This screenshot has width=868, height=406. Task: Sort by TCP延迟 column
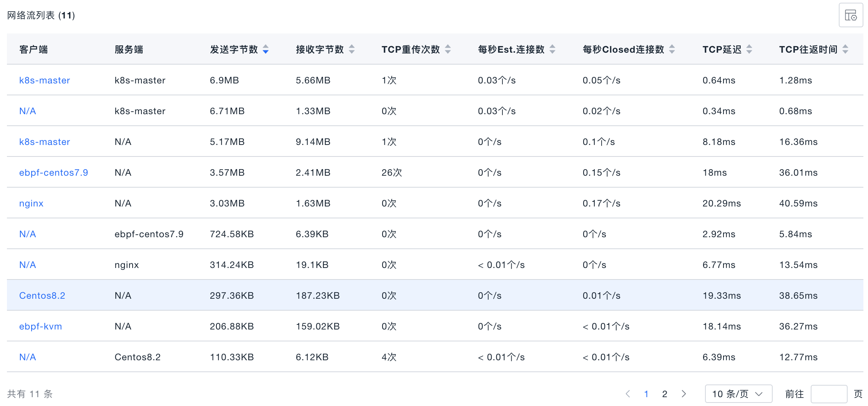tap(749, 49)
